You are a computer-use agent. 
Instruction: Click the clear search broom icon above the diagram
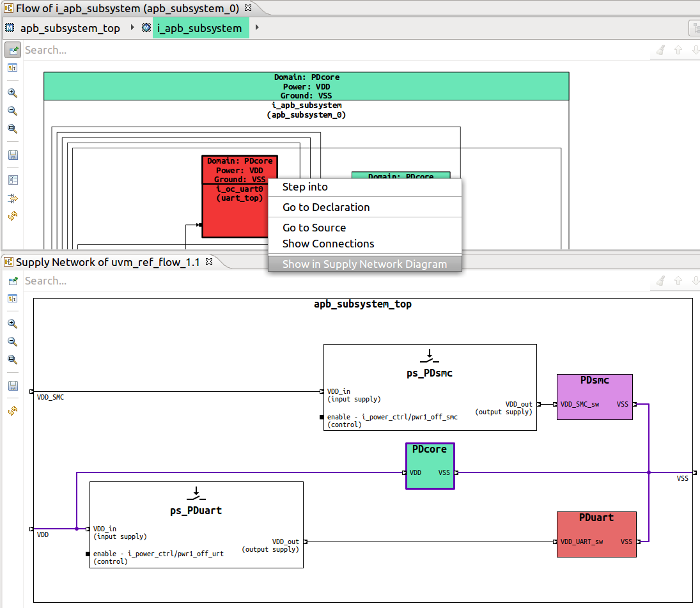(x=659, y=50)
